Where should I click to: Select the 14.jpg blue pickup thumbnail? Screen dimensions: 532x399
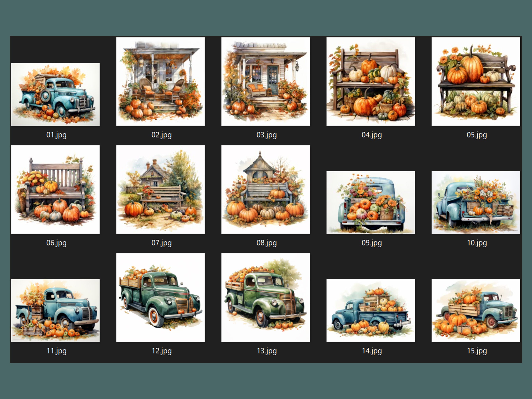pyautogui.click(x=371, y=310)
